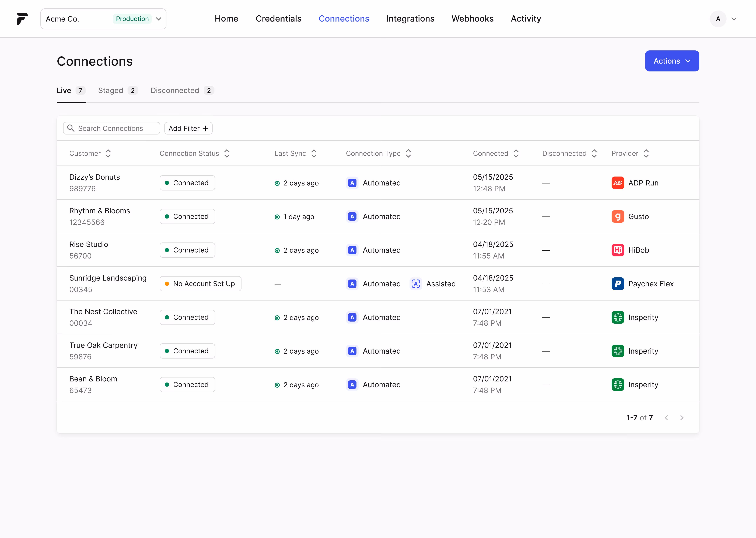
Task: Sort the table by Customer column
Action: [x=108, y=153]
